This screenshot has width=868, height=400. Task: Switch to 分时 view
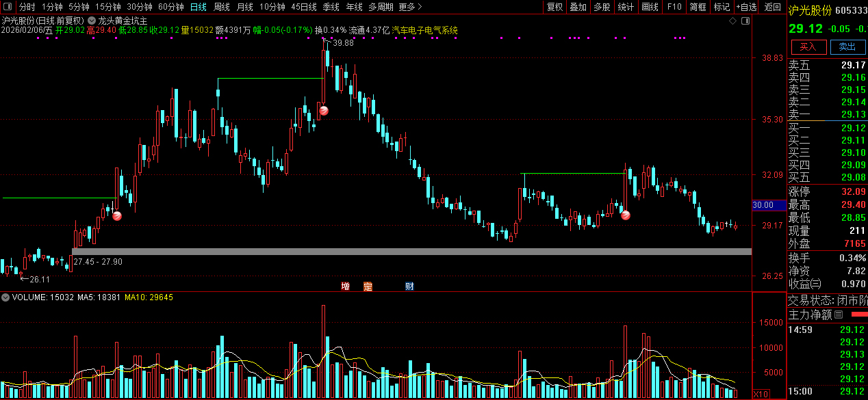pyautogui.click(x=26, y=7)
